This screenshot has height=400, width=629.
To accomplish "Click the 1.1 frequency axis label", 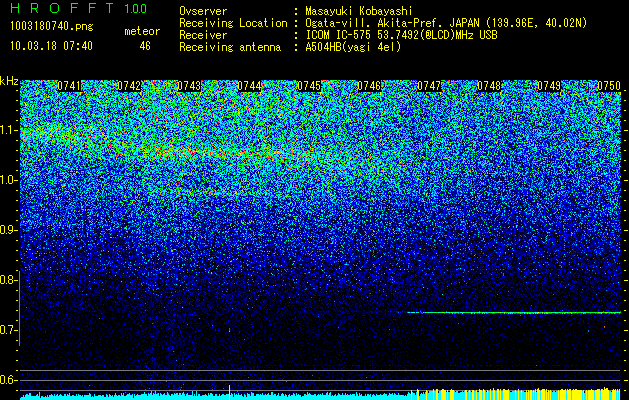I will point(8,130).
